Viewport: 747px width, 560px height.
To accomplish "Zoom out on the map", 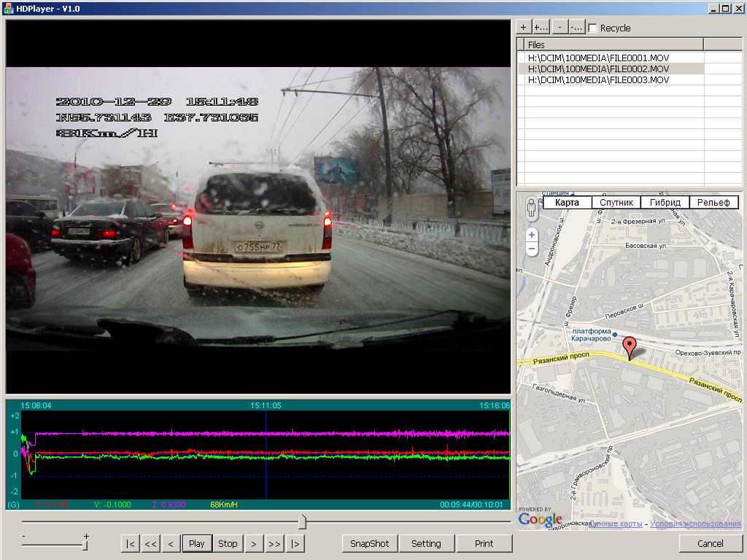I will pyautogui.click(x=531, y=249).
